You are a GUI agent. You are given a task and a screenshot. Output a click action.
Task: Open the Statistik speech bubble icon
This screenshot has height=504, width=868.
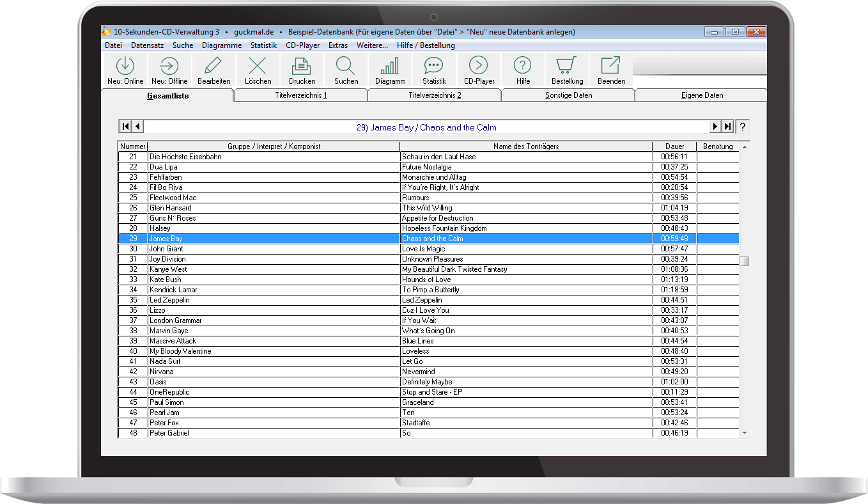click(434, 66)
